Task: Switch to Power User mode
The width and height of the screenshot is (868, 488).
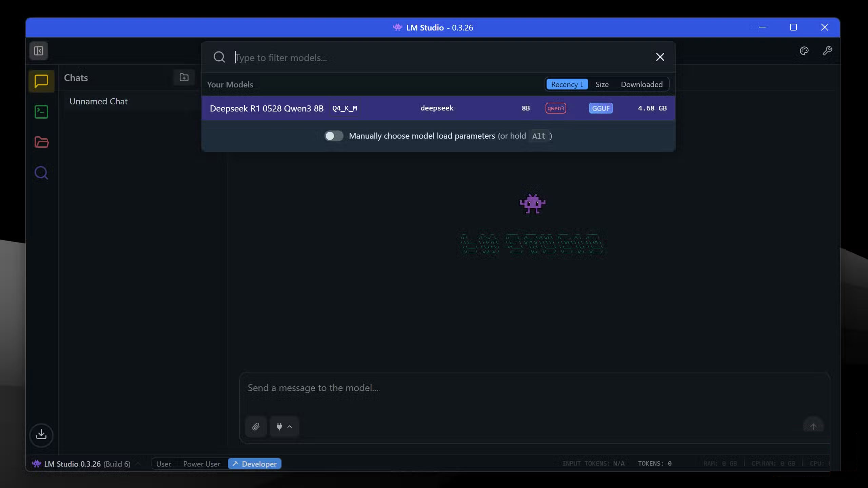Action: pos(201,464)
